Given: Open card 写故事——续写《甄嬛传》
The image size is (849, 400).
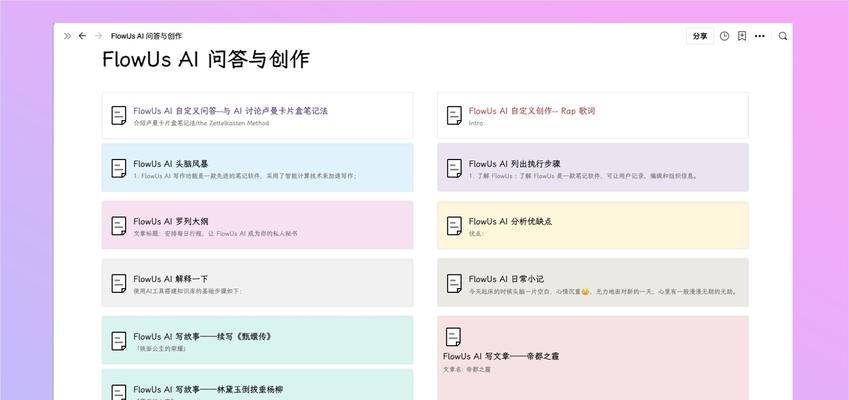Looking at the screenshot, I should 257,340.
